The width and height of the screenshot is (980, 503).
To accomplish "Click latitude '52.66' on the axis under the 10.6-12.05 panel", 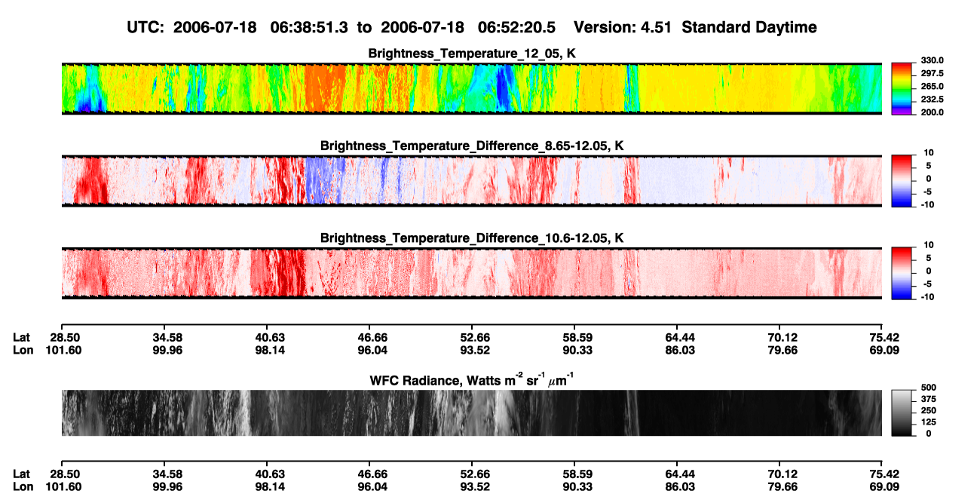I will (x=472, y=338).
